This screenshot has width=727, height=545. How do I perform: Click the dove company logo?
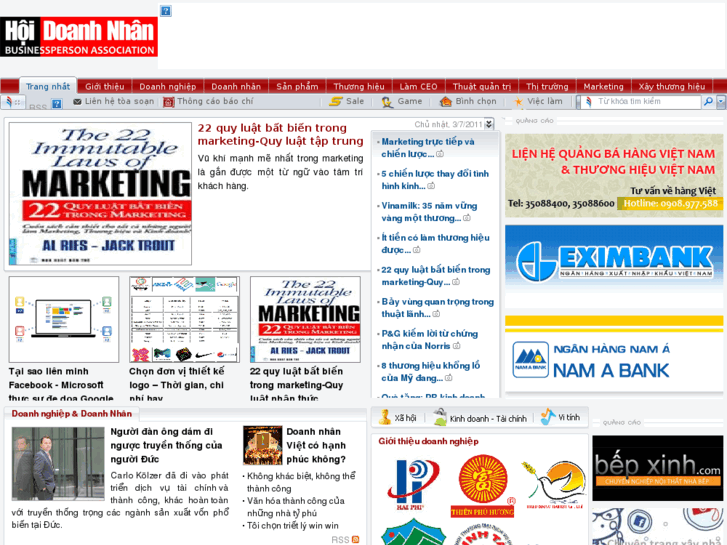coord(554,485)
